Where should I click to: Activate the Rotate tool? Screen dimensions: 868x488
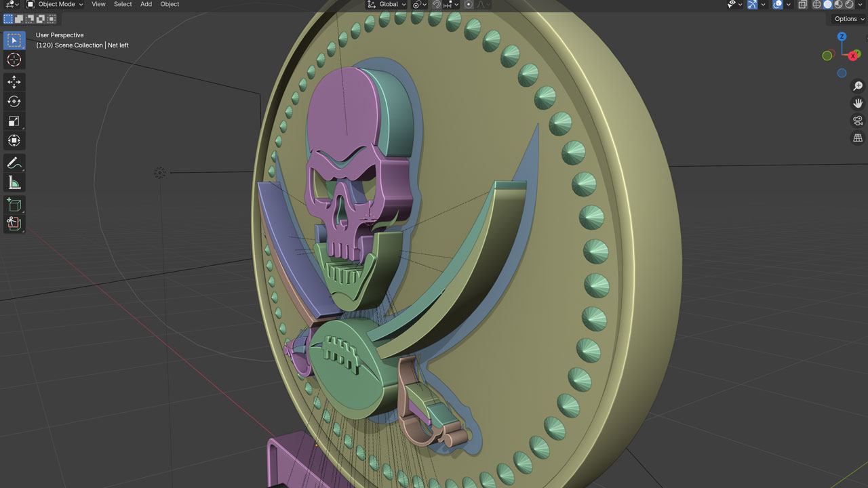point(14,102)
